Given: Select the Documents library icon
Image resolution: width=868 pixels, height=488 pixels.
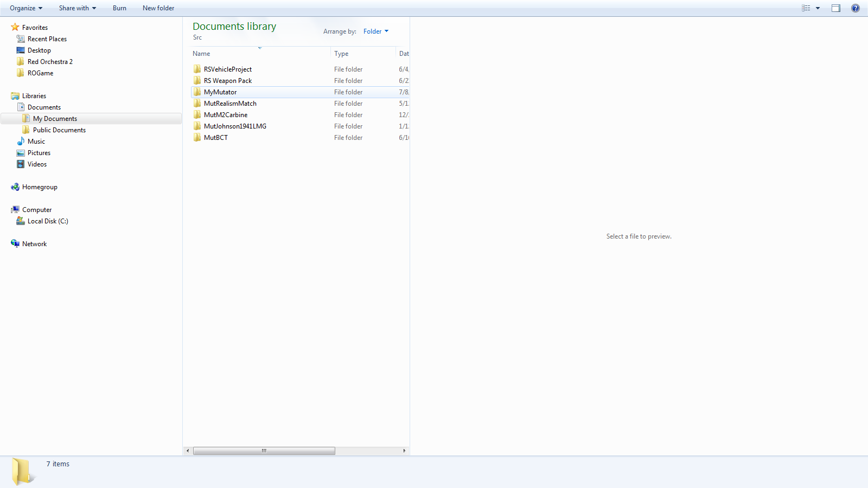Looking at the screenshot, I should click(21, 107).
